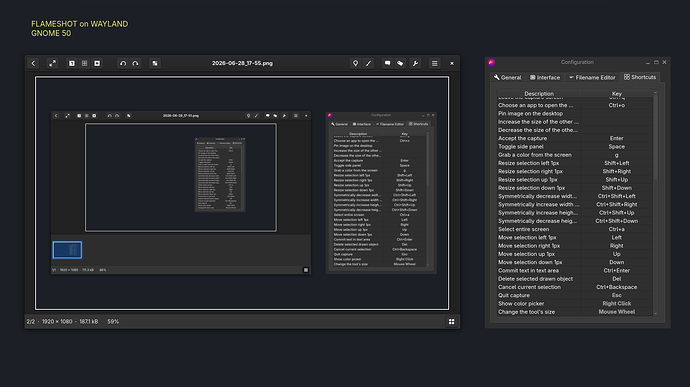
Task: Select 'Symmetrically increase heigh...' row
Action: (575, 213)
